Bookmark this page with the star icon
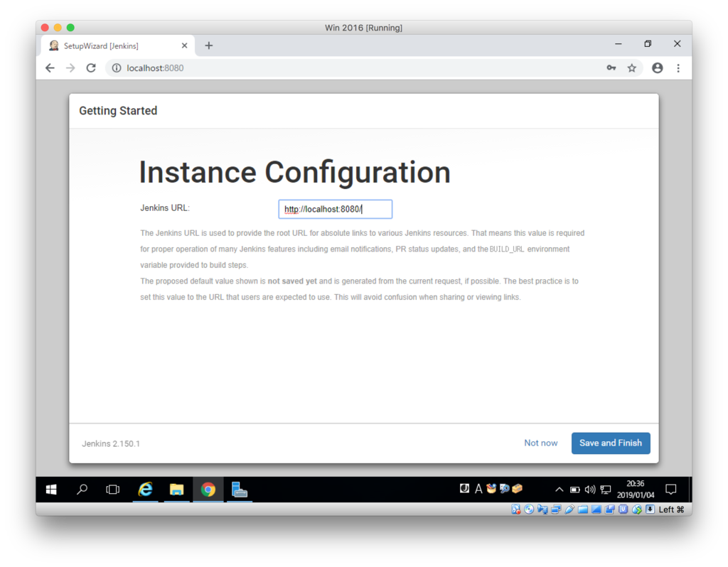The image size is (728, 567). [x=632, y=68]
